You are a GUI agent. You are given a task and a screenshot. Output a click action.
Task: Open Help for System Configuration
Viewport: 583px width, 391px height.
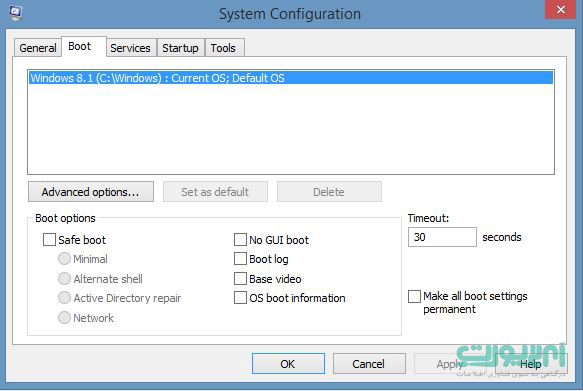530,363
